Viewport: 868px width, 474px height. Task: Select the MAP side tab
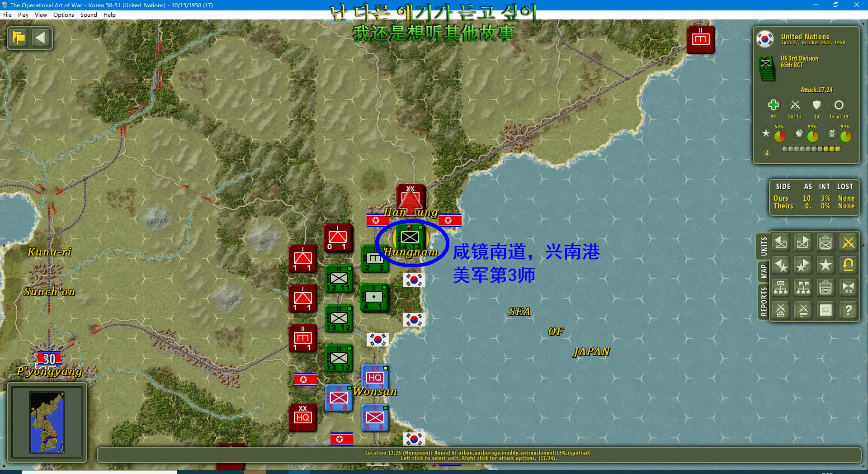click(764, 271)
